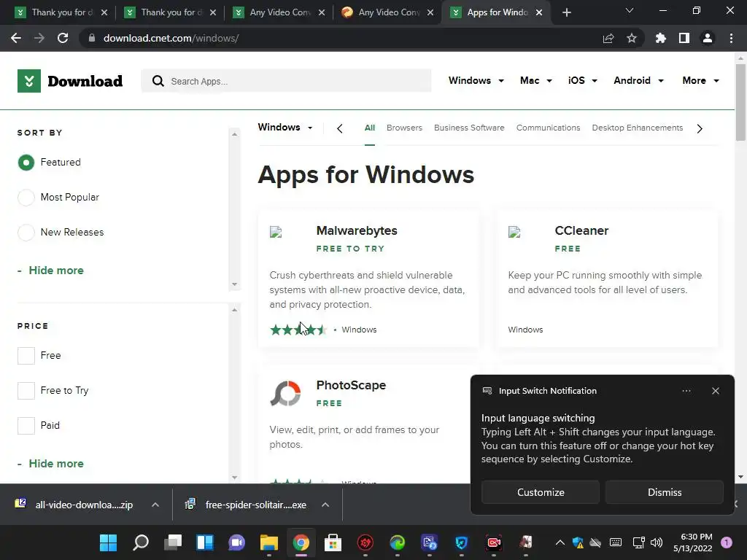Click the Sort By panel scroll down arrow

[234, 284]
